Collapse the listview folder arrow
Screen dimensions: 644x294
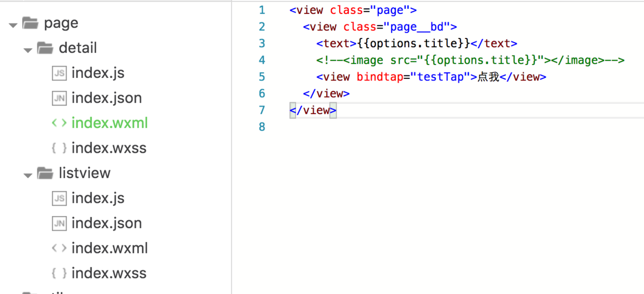coord(28,175)
